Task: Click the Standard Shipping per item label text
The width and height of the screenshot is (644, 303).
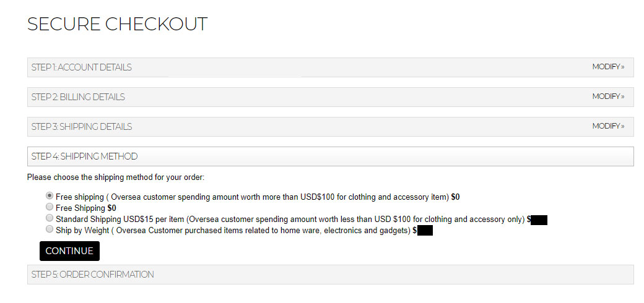Action: coord(290,219)
